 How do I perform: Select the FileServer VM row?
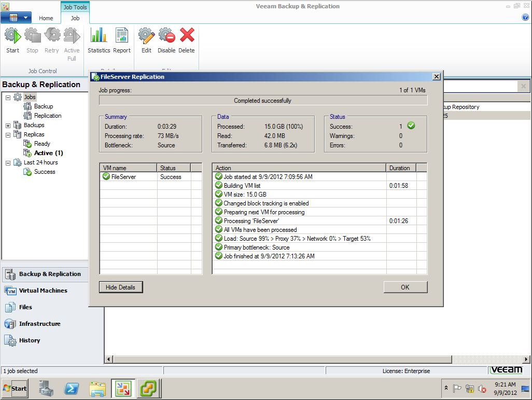(151, 176)
